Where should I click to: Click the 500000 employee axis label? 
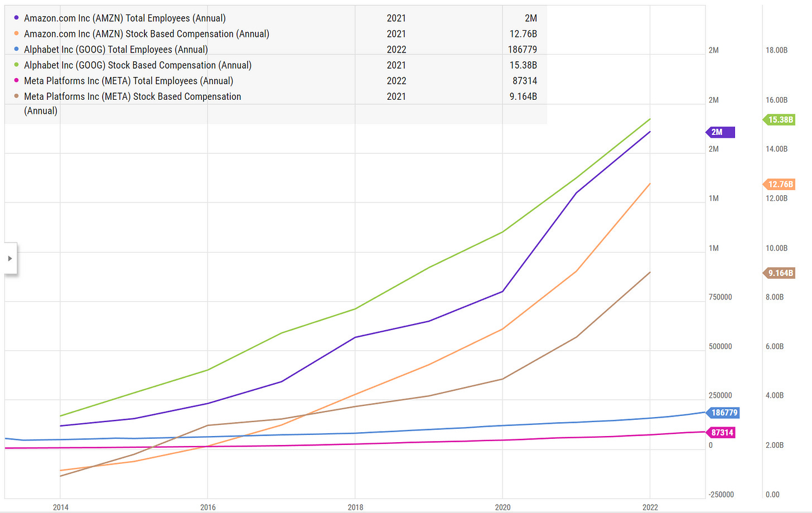pyautogui.click(x=720, y=347)
